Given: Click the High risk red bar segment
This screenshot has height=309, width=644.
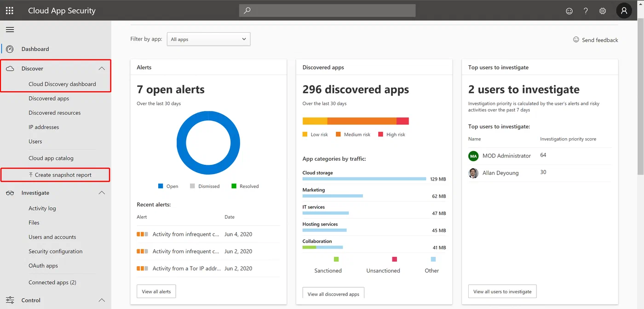Looking at the screenshot, I should point(402,121).
